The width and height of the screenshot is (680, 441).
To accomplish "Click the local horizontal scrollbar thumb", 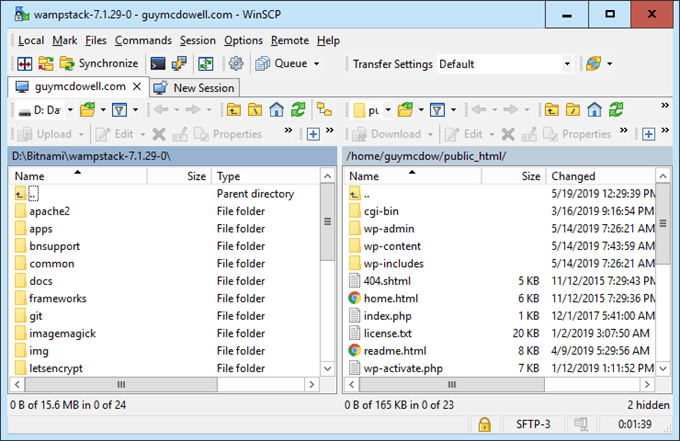I will point(121,385).
